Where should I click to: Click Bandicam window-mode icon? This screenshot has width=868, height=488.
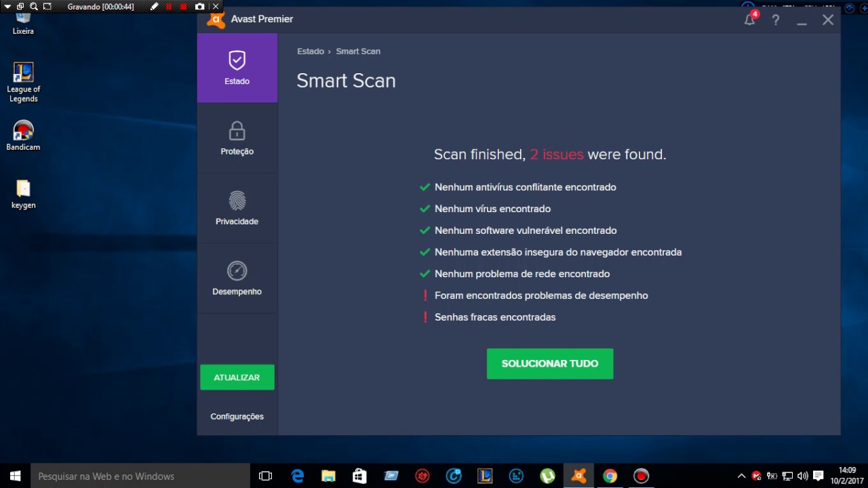(x=20, y=6)
